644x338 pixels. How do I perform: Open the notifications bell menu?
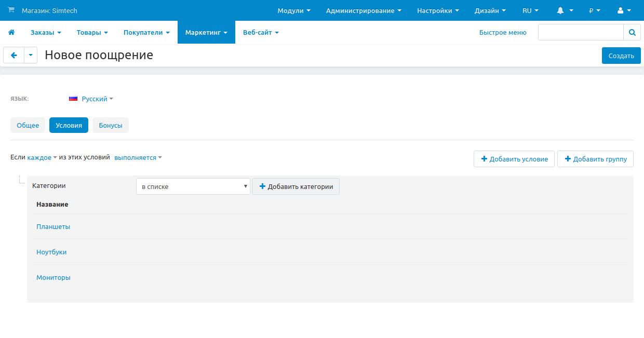pyautogui.click(x=565, y=10)
